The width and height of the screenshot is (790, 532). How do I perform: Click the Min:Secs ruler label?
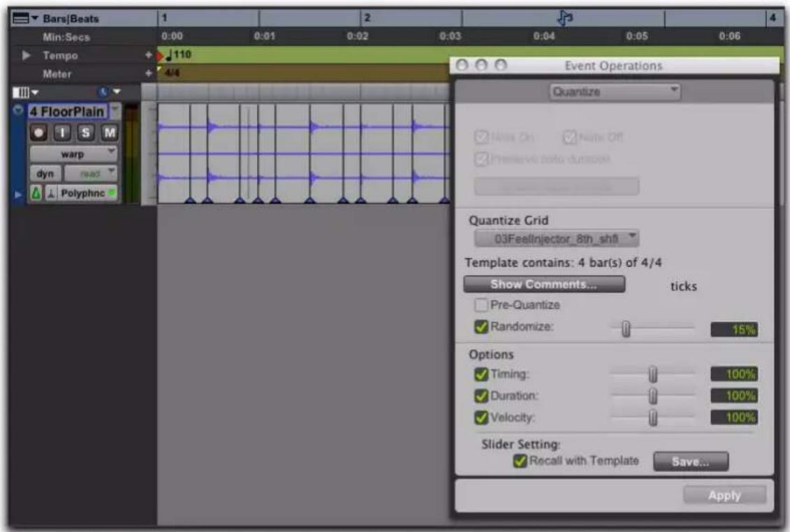point(66,37)
